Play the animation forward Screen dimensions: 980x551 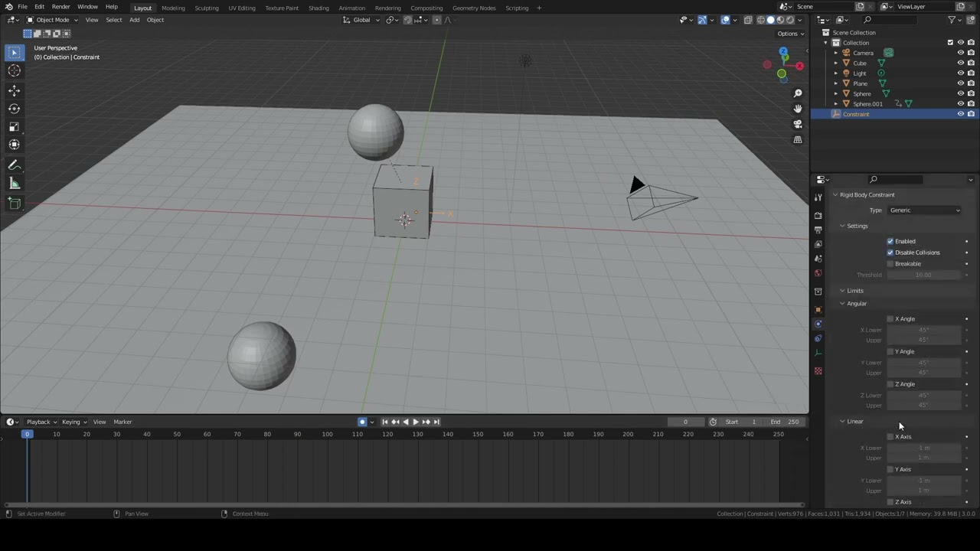pyautogui.click(x=416, y=422)
